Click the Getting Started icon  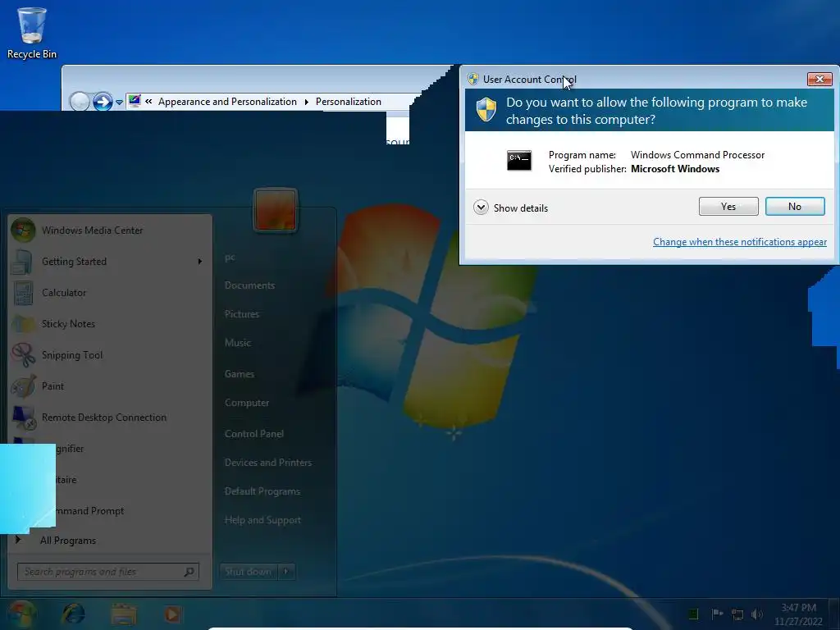[x=22, y=262]
